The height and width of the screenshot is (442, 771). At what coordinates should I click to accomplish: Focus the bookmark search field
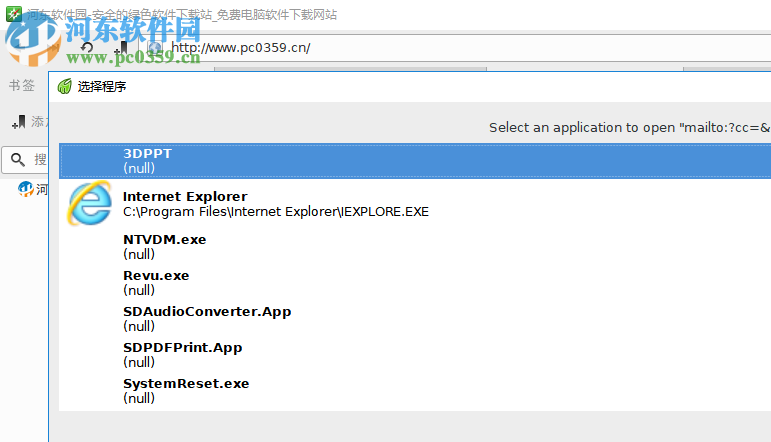pos(26,159)
